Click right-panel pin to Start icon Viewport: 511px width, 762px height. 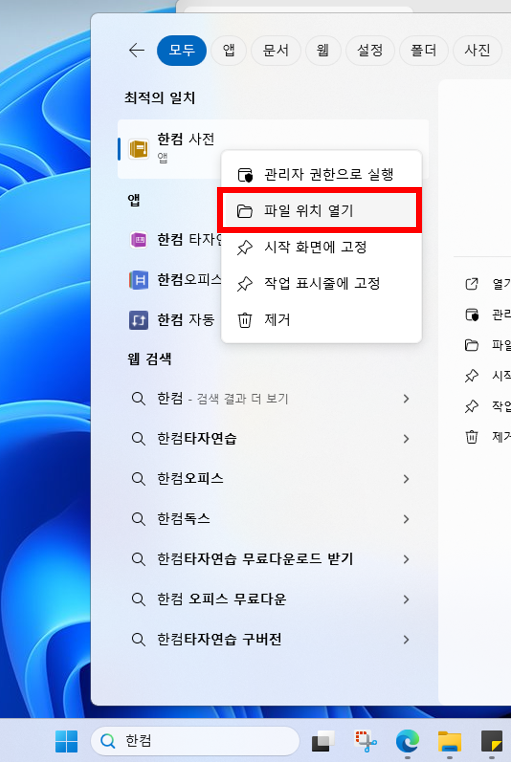(x=472, y=375)
